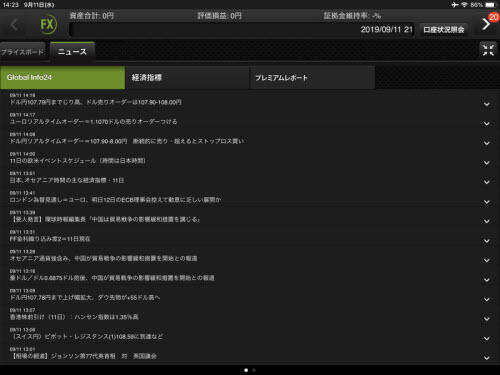Switch to the 経済指標 tab
500x375 pixels.
[x=188, y=77]
